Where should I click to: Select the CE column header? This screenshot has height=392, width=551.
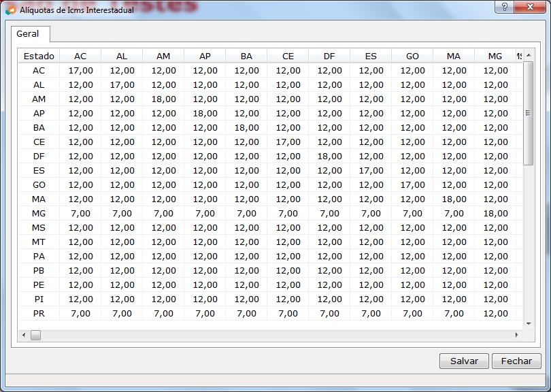click(x=288, y=56)
